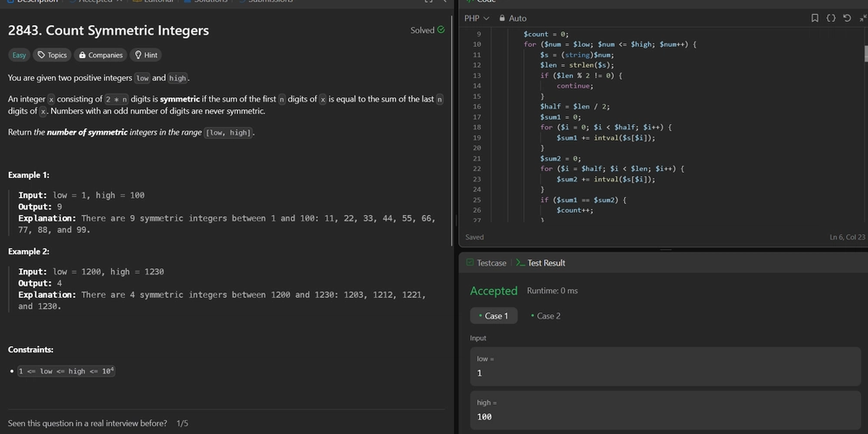Collapse the code panel with arrows icon
Viewport: 868px width, 434px height.
(863, 18)
